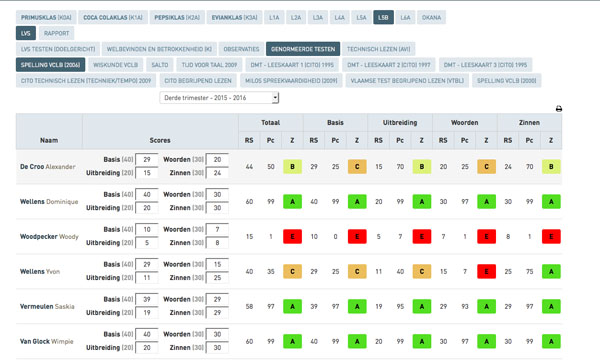Open the trimester dropdown 'Derde trimester - 2015 - 2016'
The image size is (600, 360).
[219, 98]
